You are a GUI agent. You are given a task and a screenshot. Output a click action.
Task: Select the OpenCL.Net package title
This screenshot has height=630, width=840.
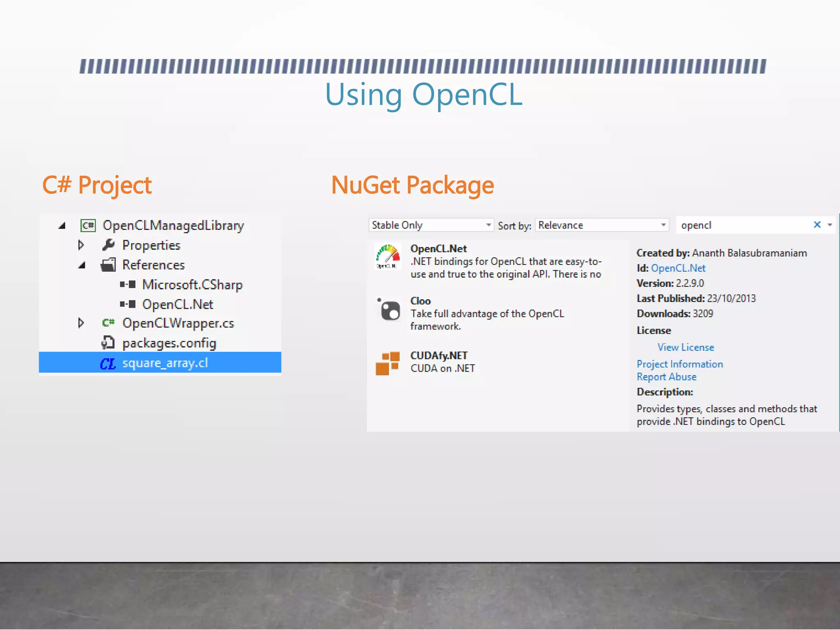438,249
